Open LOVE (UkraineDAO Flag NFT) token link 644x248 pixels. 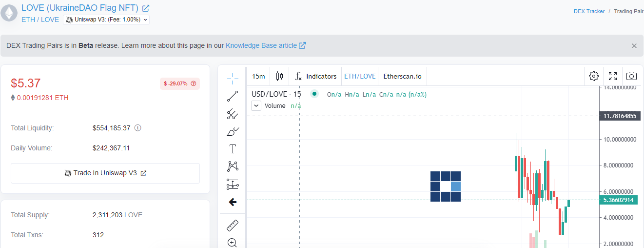tap(80, 8)
